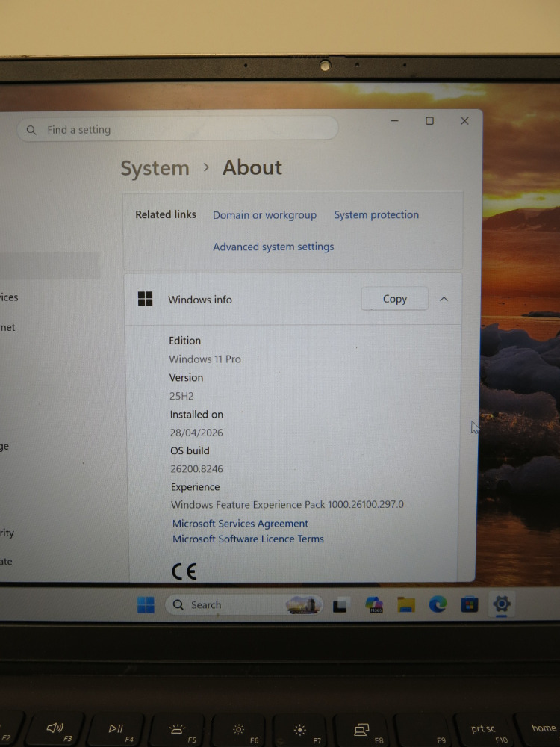Open the Microsoft Software Licence Terms
560x747 pixels.
248,539
